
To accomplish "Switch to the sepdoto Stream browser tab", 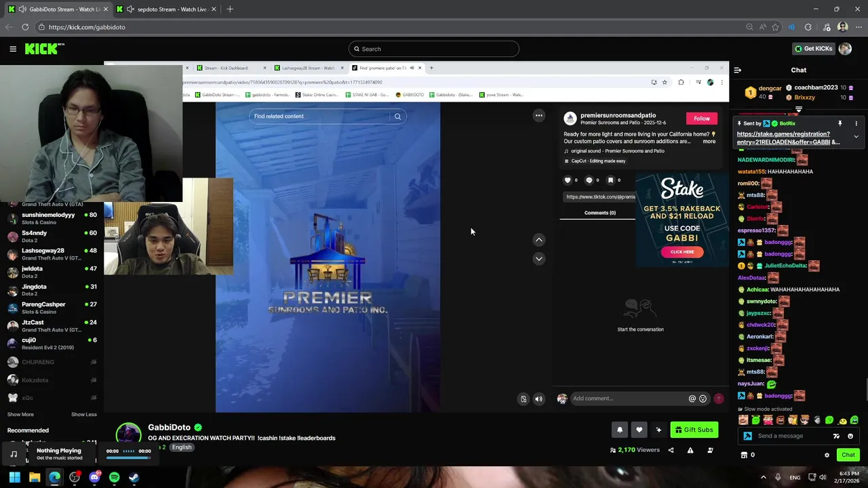I will click(x=166, y=9).
